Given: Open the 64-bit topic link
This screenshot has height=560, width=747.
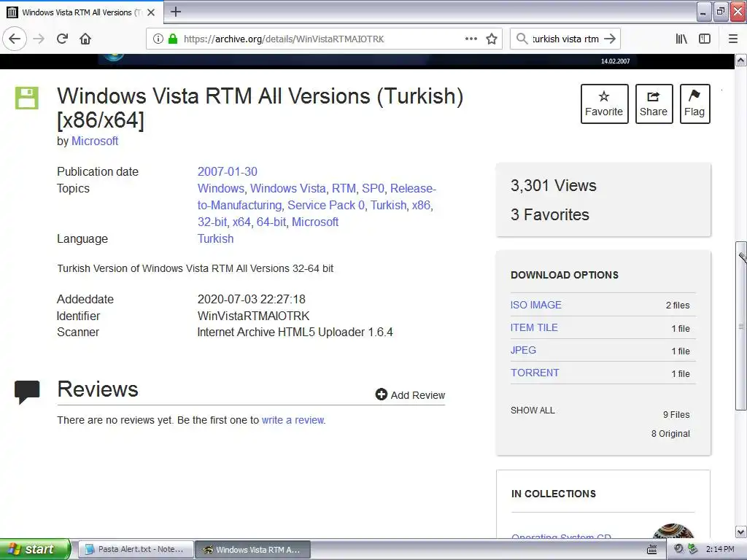Looking at the screenshot, I should 271,222.
